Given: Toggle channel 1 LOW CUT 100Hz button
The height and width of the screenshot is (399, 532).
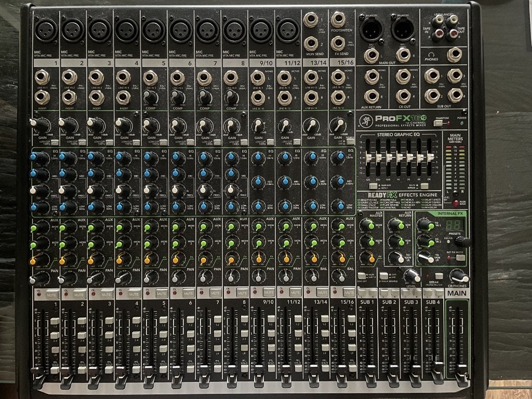Looking at the screenshot, I should pyautogui.click(x=55, y=142).
